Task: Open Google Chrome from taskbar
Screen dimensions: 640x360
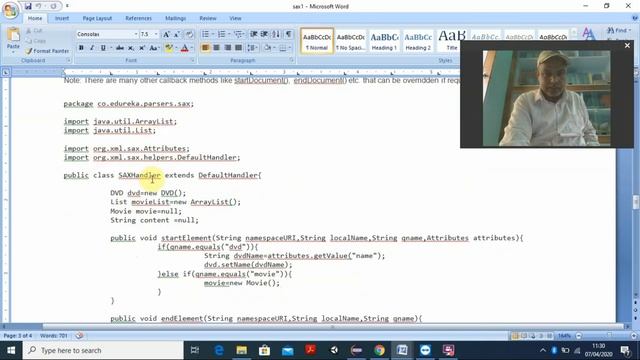Action: 380,350
